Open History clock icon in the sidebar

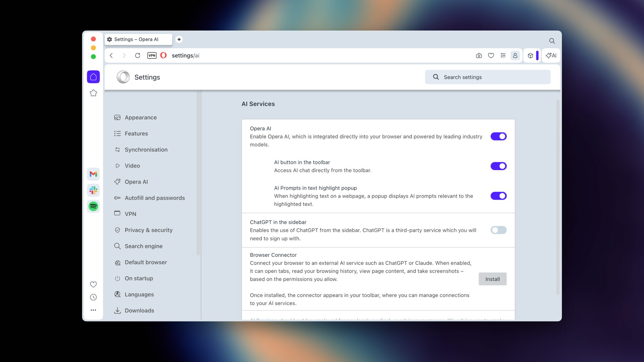93,297
